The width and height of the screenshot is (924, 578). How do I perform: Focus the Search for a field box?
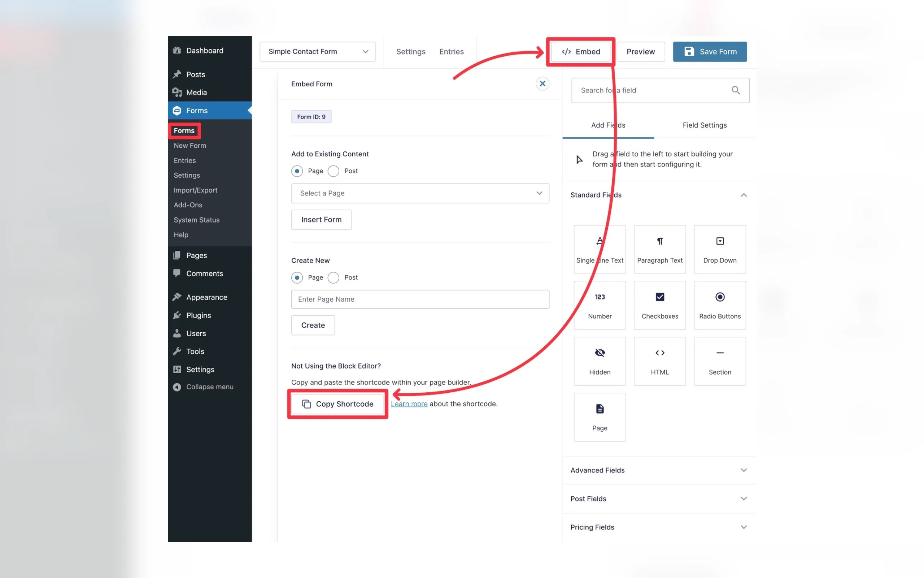point(660,90)
